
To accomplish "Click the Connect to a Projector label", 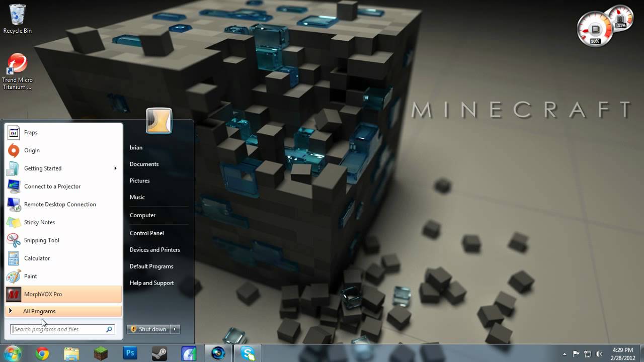I will click(x=52, y=186).
